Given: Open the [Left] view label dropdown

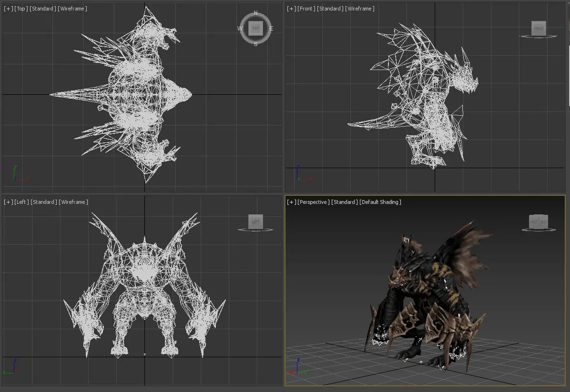Looking at the screenshot, I should coord(22,202).
